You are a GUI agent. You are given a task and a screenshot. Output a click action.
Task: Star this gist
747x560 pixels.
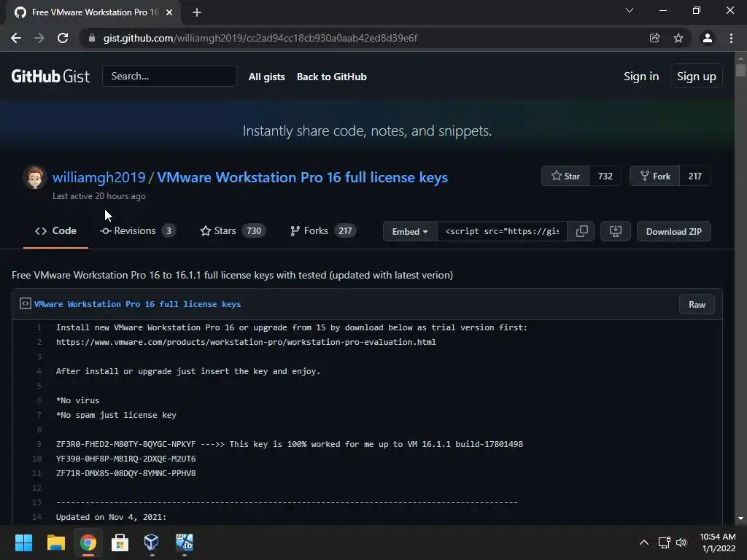click(565, 176)
